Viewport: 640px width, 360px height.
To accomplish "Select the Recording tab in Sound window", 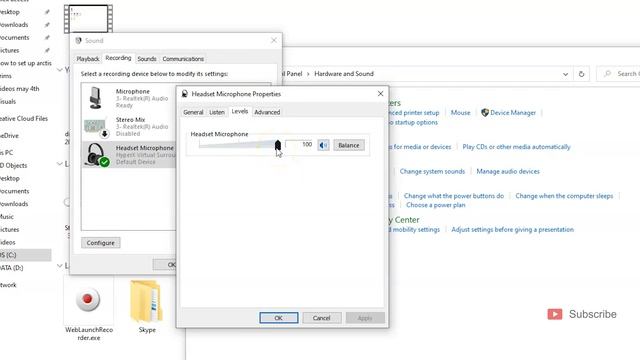I will [x=118, y=58].
